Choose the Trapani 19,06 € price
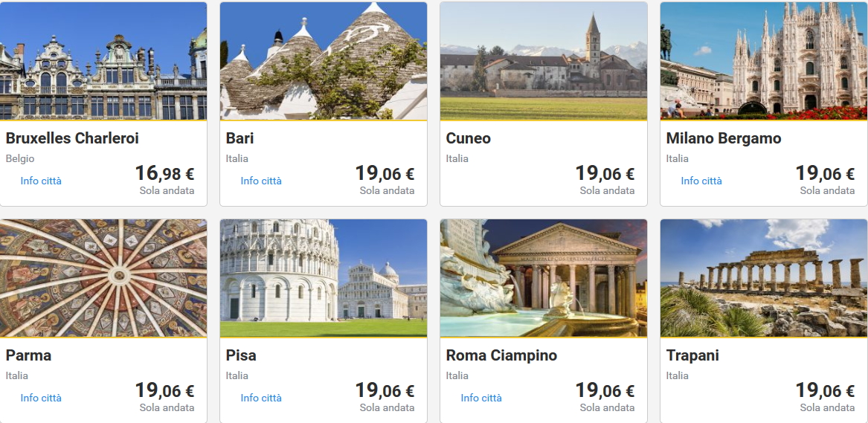 point(825,391)
